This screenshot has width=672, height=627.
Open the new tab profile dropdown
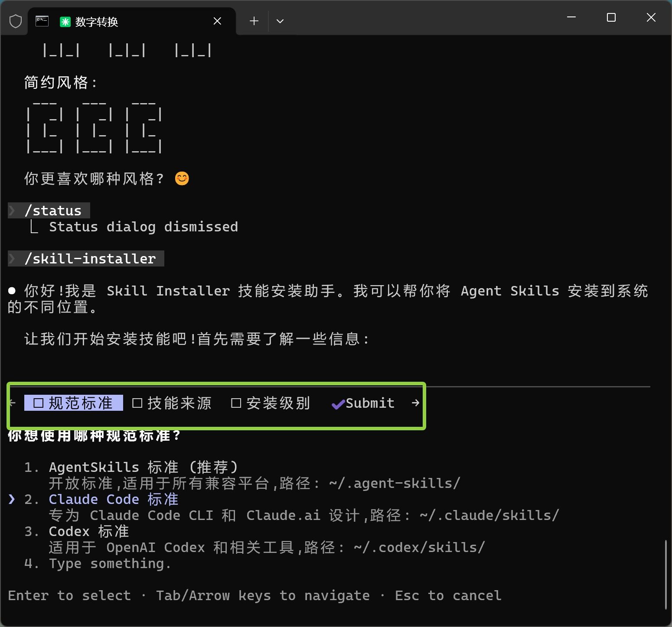[280, 21]
